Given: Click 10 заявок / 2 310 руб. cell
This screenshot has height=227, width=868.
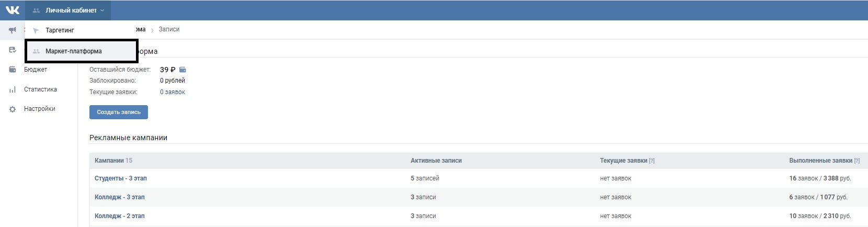Looking at the screenshot, I should click(820, 216).
